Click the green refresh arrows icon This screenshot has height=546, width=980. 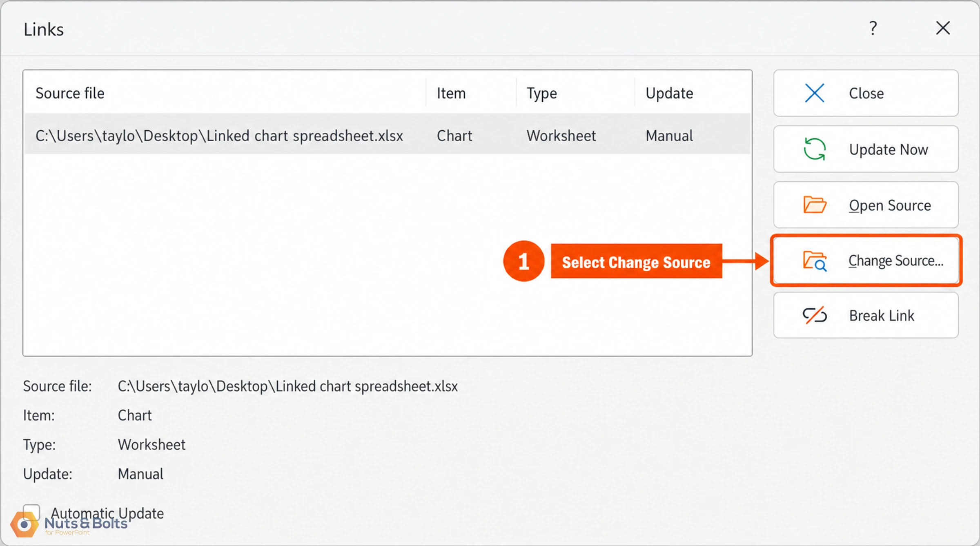[815, 149]
